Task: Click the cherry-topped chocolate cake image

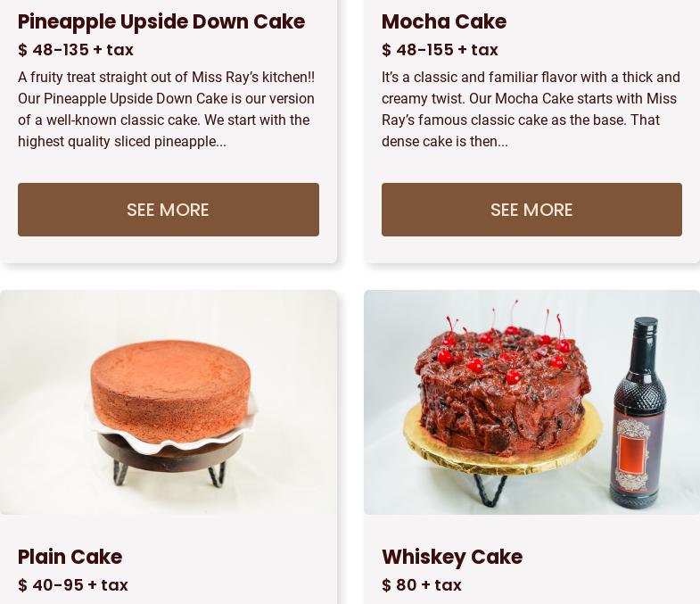Action: (x=503, y=385)
